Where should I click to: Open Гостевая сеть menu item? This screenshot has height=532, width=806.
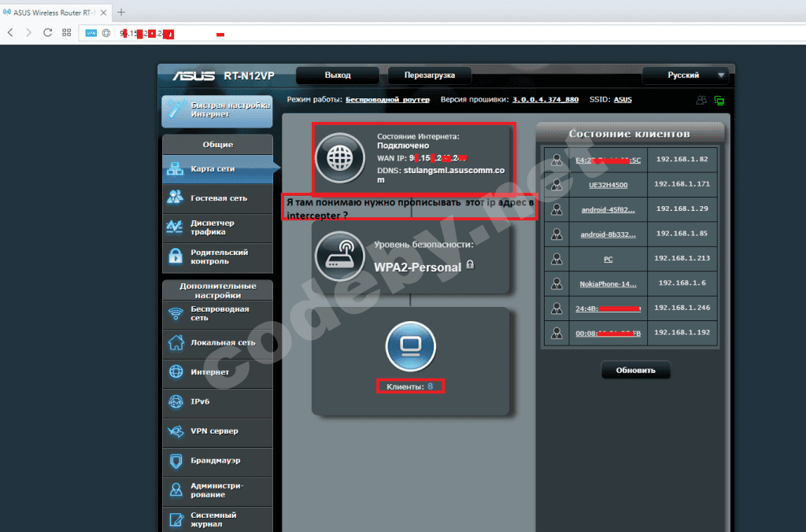click(x=218, y=198)
